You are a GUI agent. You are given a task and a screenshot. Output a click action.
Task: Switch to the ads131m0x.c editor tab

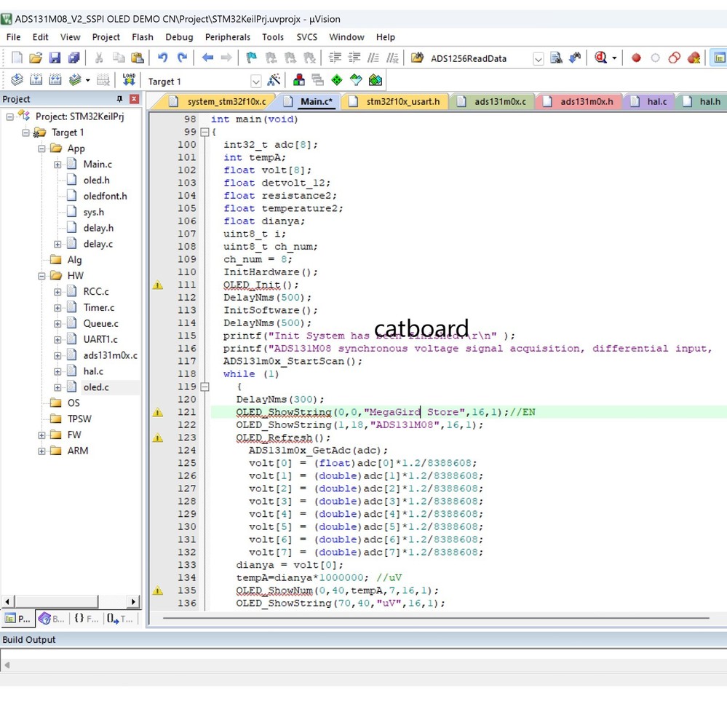point(499,102)
